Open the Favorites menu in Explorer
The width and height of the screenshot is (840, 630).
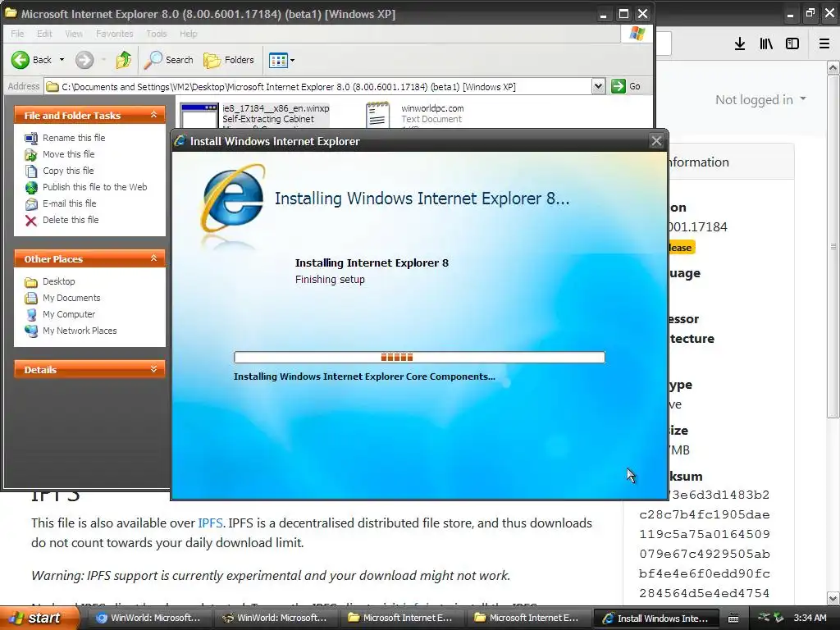pyautogui.click(x=115, y=34)
